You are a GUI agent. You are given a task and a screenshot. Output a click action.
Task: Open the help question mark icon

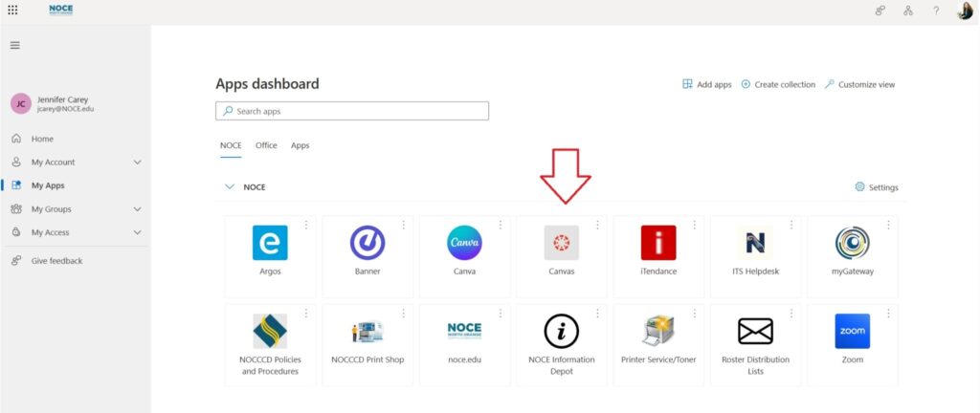coord(936,11)
